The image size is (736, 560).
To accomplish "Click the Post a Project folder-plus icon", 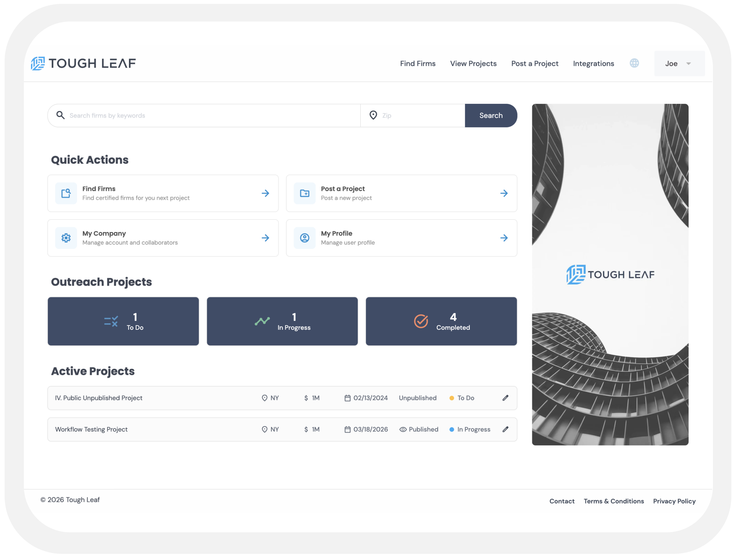I will coord(304,193).
